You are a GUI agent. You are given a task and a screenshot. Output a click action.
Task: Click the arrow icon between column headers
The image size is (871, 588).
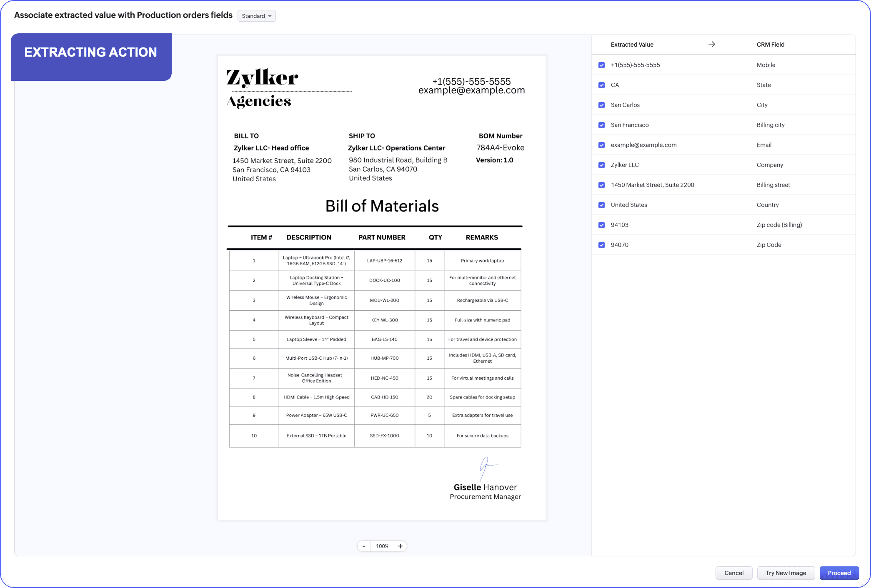click(x=711, y=44)
